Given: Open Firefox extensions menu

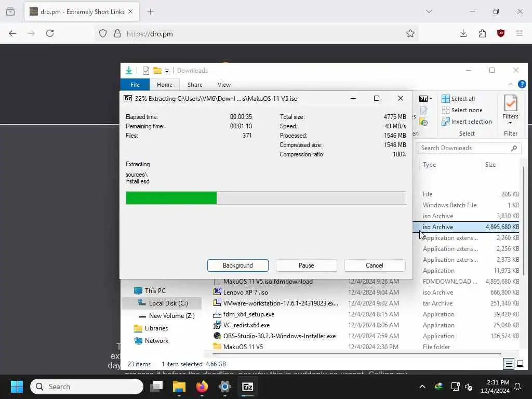Looking at the screenshot, I should [482, 33].
